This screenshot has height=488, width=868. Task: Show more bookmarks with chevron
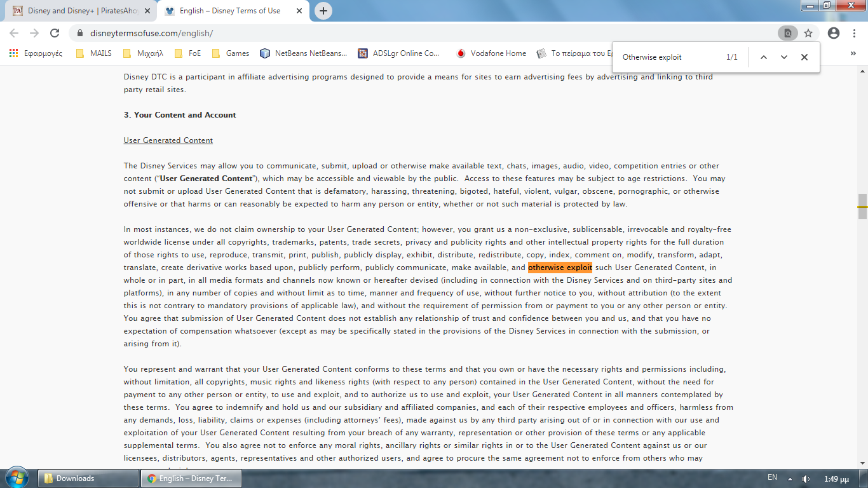tap(853, 53)
